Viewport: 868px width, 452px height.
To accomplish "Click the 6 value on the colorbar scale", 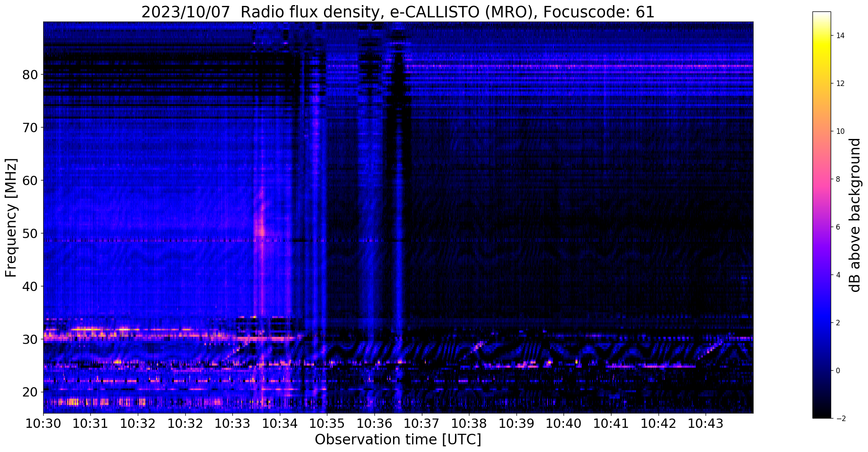I will (838, 227).
